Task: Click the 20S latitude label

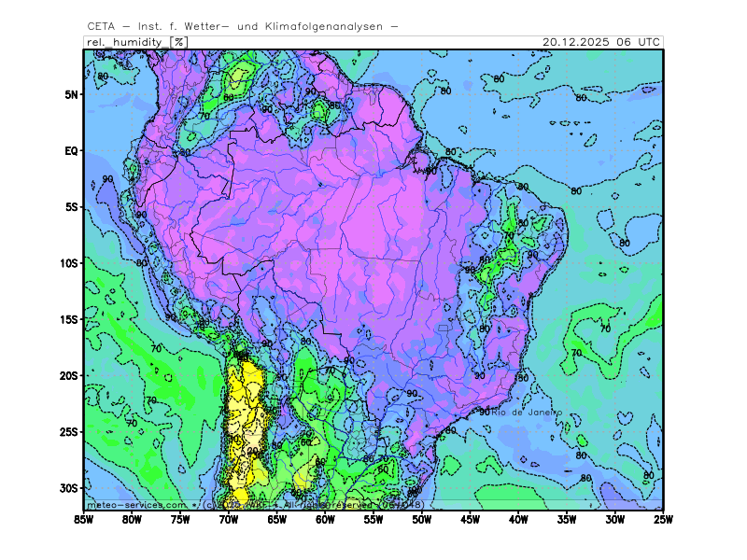Action: pyautogui.click(x=68, y=375)
